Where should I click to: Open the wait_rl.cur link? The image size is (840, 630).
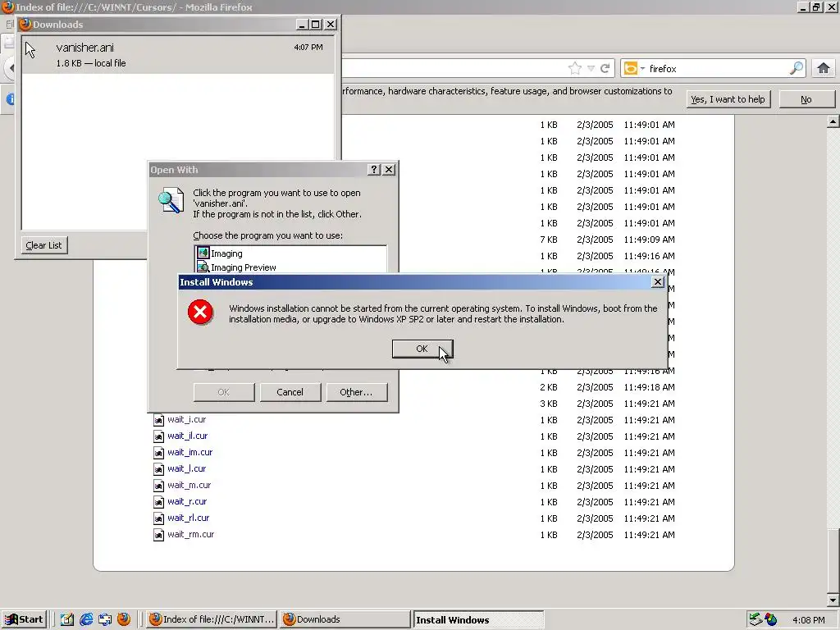[x=188, y=518]
